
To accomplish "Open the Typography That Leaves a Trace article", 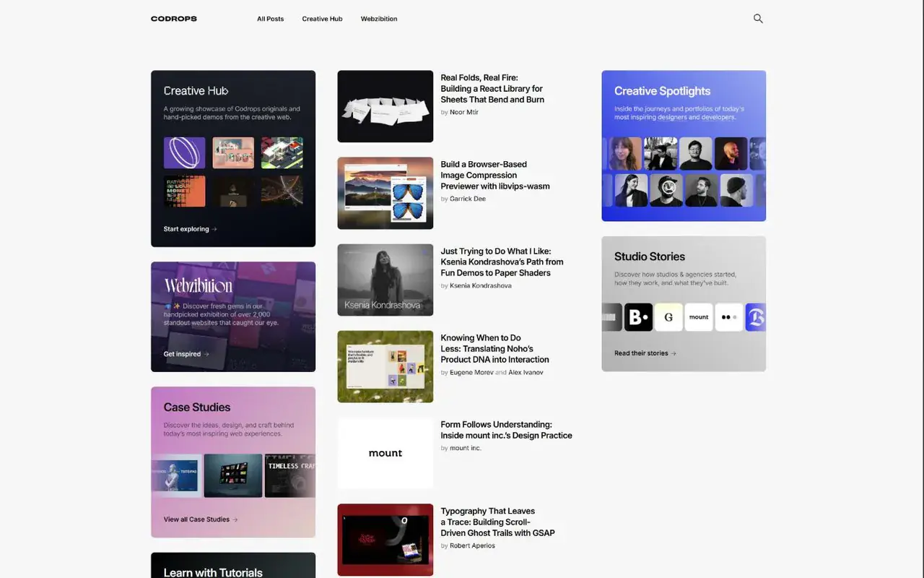I will [x=497, y=522].
